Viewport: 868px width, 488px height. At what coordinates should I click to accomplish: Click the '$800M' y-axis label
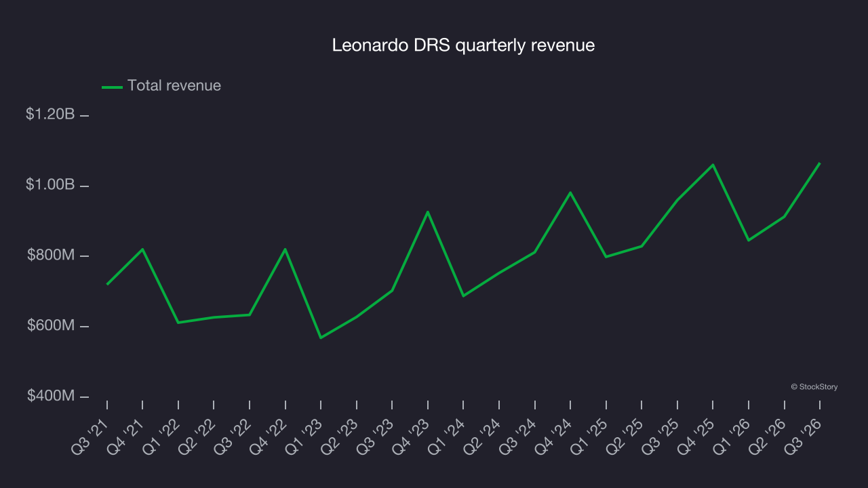tap(51, 256)
